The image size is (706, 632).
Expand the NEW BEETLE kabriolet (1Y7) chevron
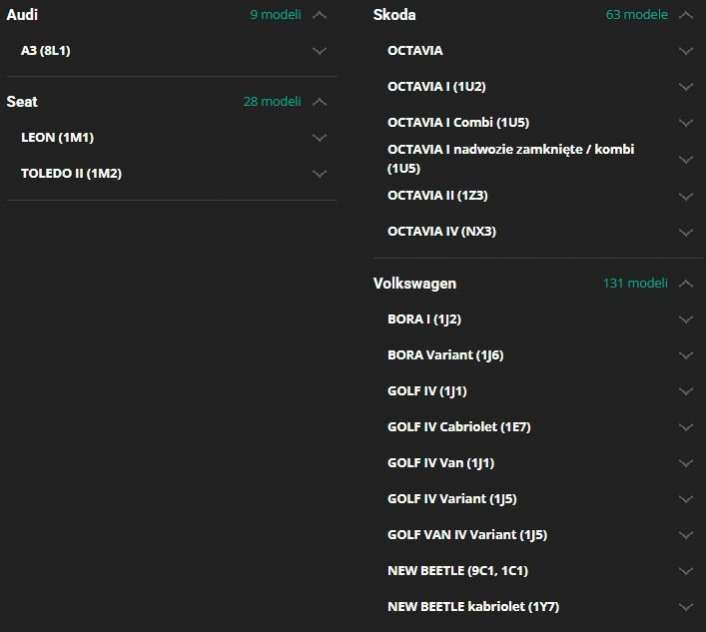pos(685,607)
